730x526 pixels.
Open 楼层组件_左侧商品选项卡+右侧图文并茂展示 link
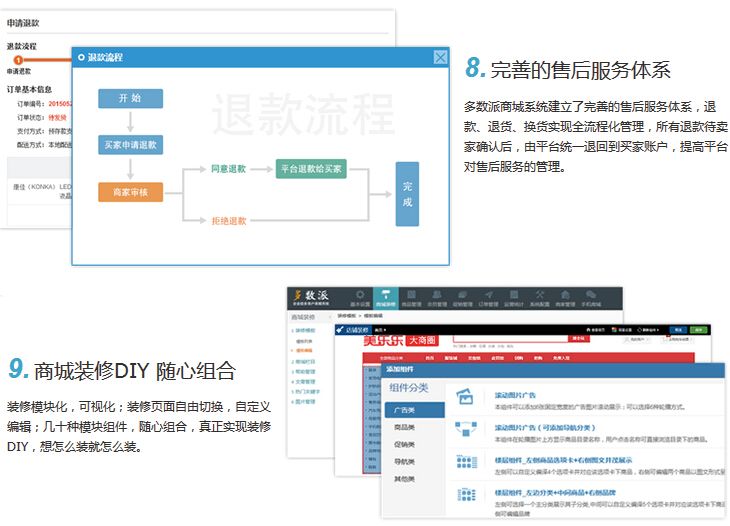(563, 460)
